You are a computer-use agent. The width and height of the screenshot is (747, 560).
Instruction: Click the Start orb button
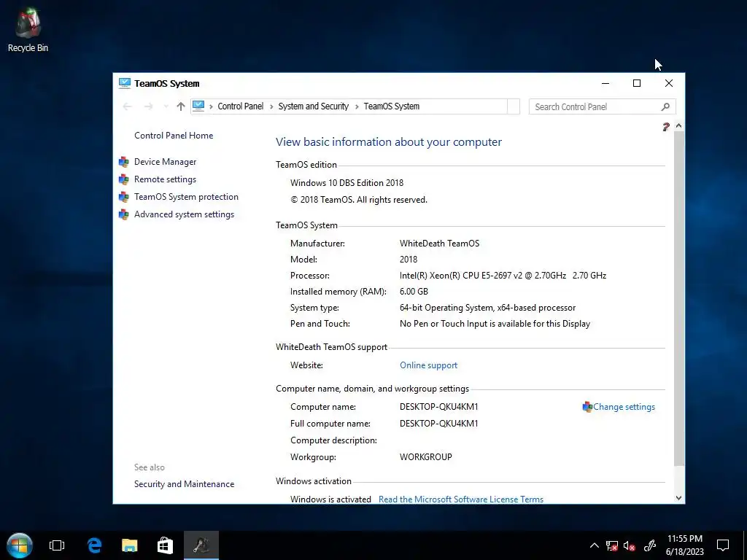(x=20, y=545)
